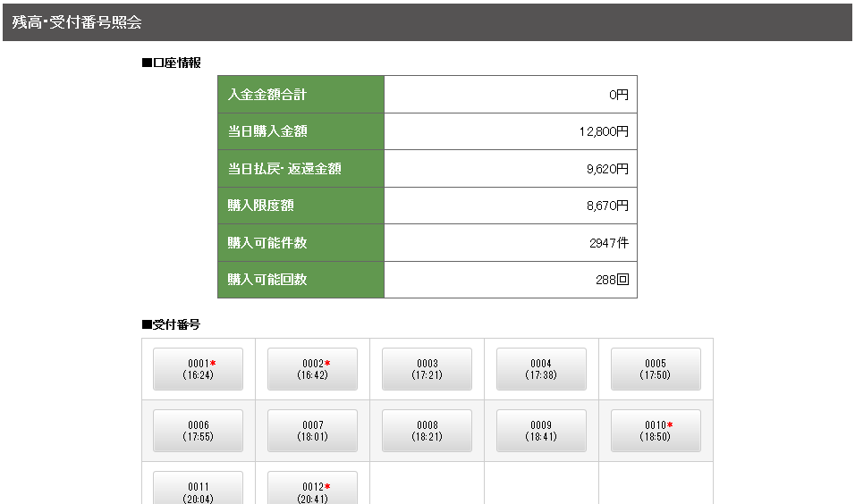View receipt 0005 (17:50)
This screenshot has width=855, height=504.
[x=656, y=369]
